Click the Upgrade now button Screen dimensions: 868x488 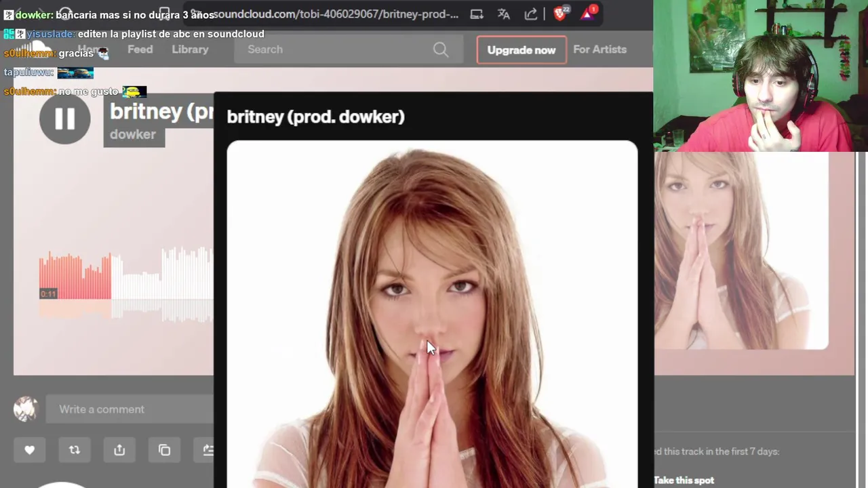pos(521,50)
